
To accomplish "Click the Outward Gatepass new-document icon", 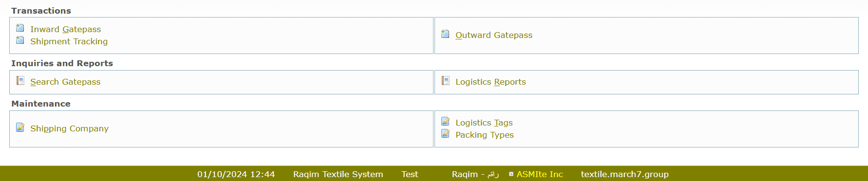I will tap(445, 34).
